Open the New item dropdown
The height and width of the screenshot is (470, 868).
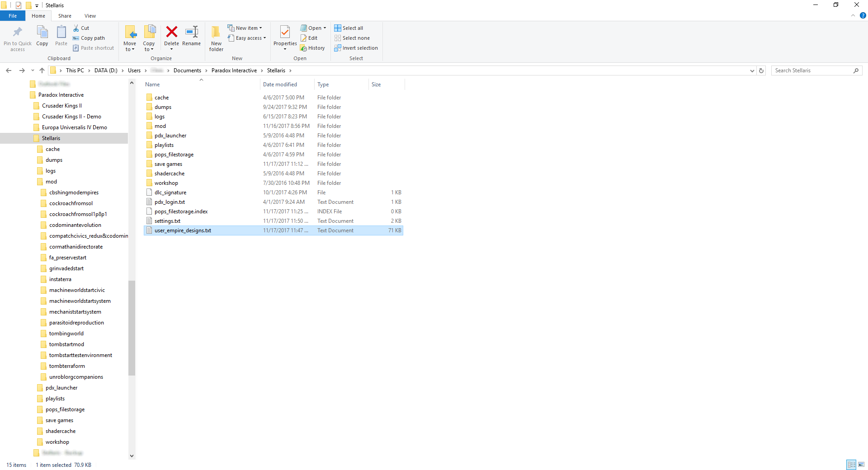tap(245, 28)
